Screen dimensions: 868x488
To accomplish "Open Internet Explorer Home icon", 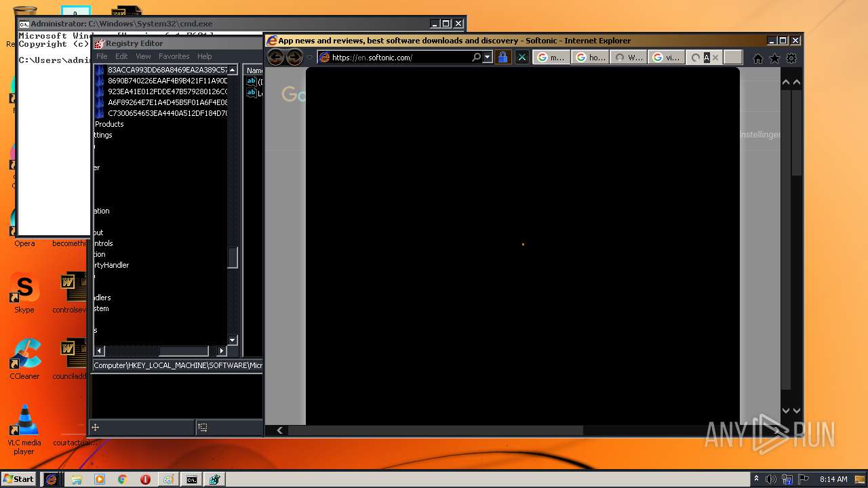I will pyautogui.click(x=758, y=58).
